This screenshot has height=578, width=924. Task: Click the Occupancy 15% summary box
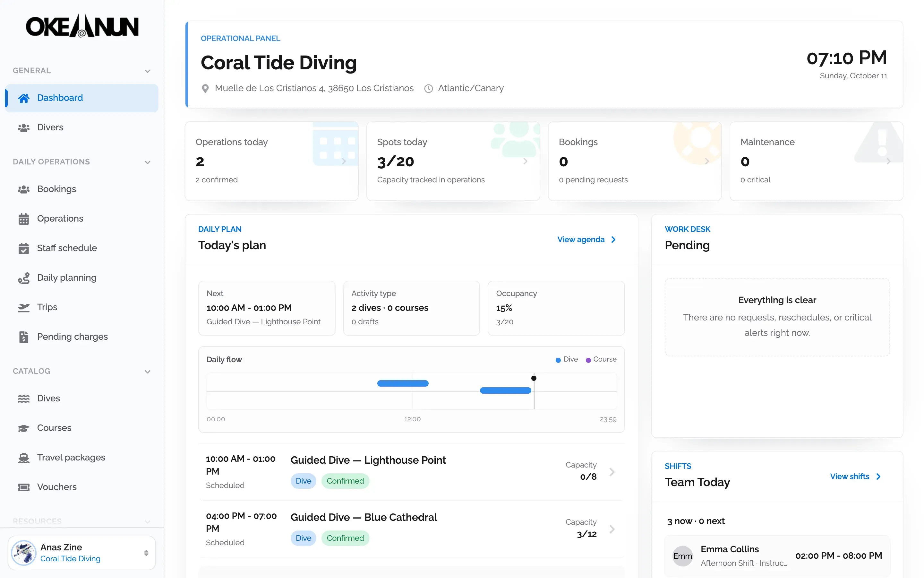[556, 308]
